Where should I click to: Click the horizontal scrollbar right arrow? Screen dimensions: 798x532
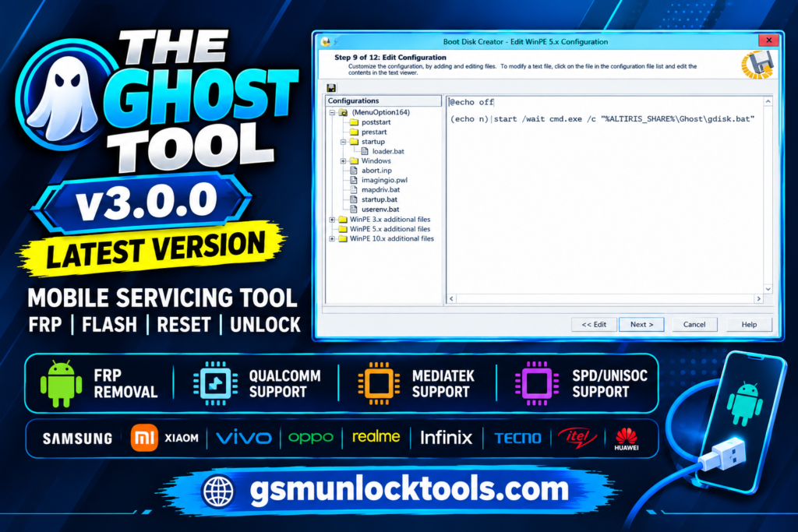tap(759, 298)
